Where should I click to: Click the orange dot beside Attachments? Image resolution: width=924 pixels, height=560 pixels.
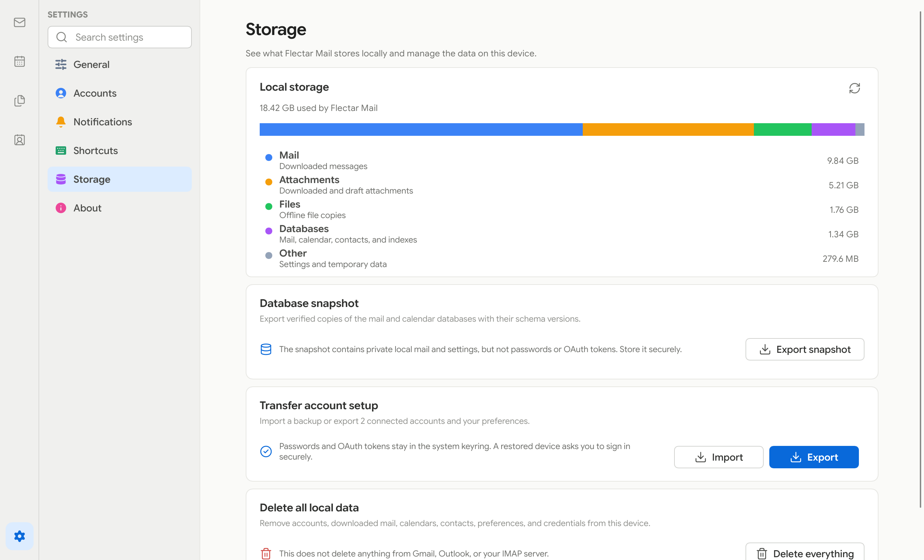tap(268, 182)
